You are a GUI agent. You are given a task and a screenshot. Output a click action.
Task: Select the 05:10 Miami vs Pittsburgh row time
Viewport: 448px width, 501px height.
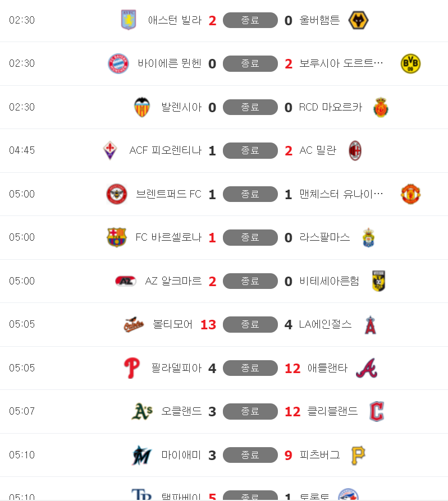pyautogui.click(x=22, y=455)
